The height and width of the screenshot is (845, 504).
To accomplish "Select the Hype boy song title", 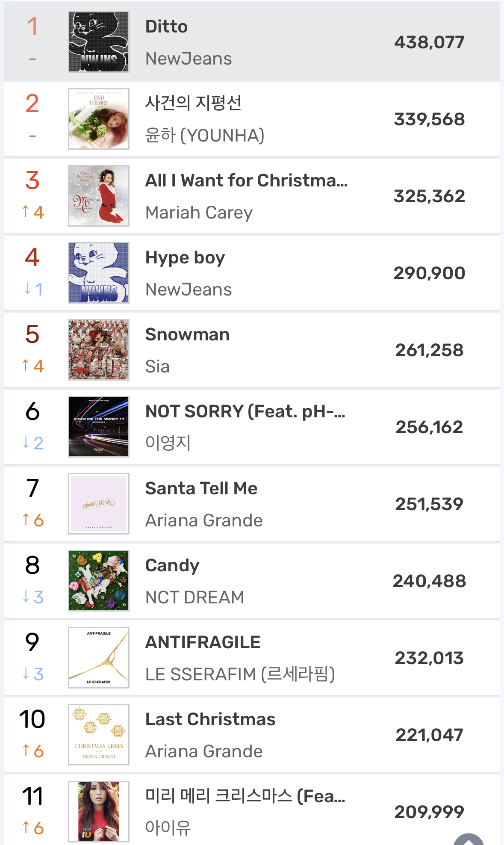I will [x=185, y=258].
